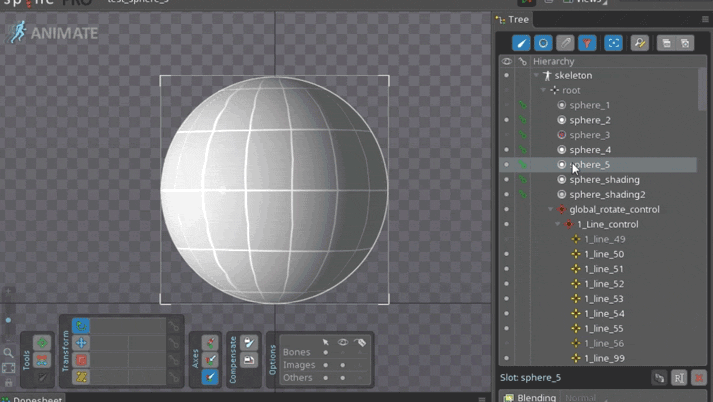Click the Tree panel vertical scrollbar
The image size is (713, 402).
(x=702, y=90)
